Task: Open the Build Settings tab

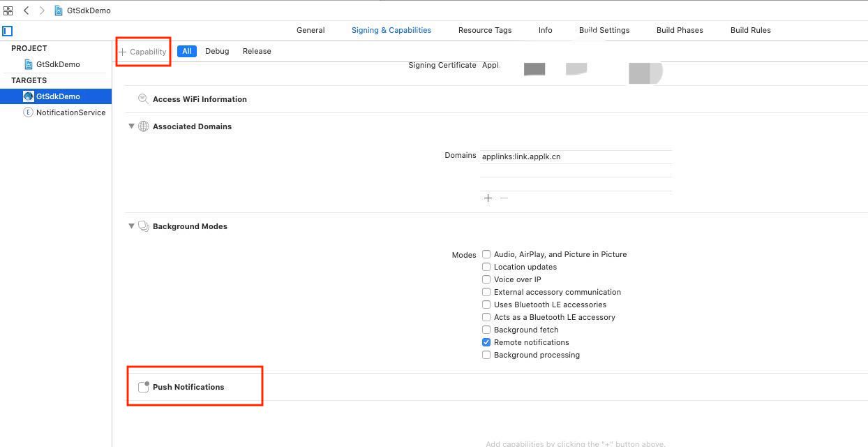Action: point(604,30)
